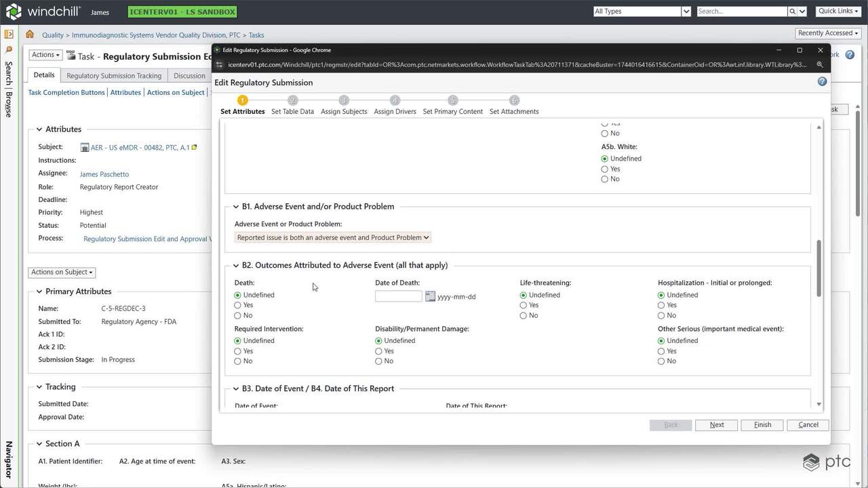
Task: Click the Date of Death input field
Action: click(x=398, y=296)
